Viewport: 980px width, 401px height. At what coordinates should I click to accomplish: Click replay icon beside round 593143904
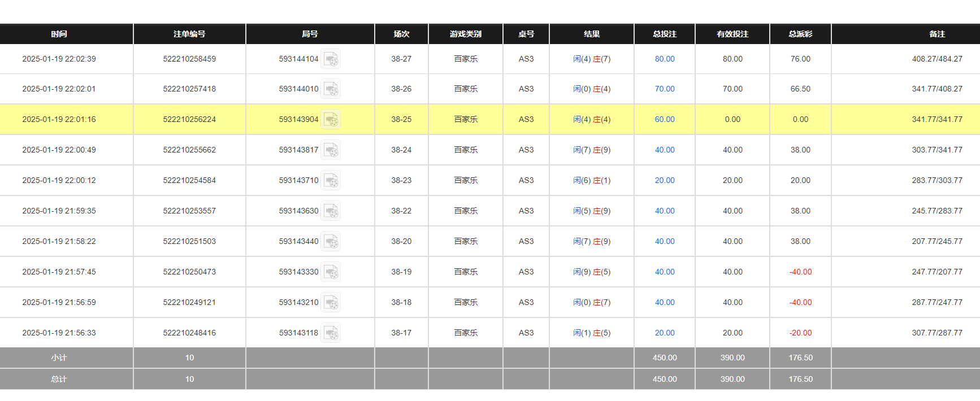[x=331, y=120]
